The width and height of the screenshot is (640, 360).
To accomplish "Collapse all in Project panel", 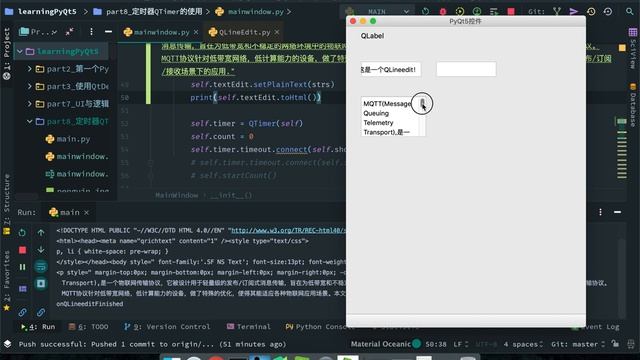I will [x=70, y=31].
